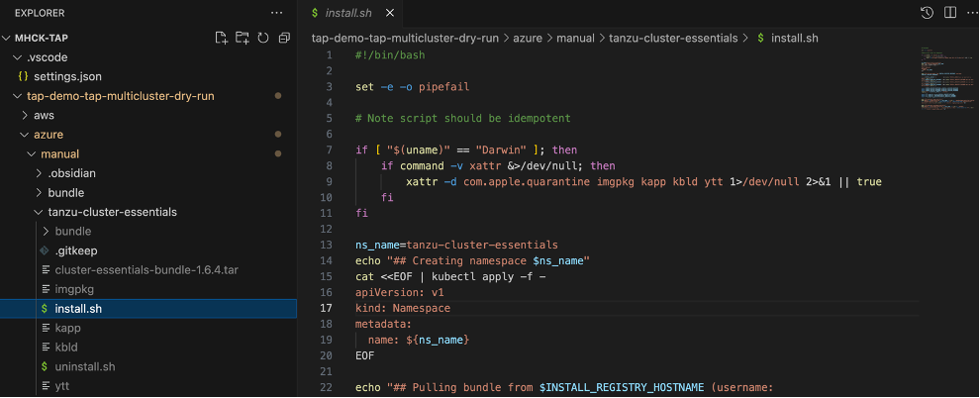The width and height of the screenshot is (980, 398).
Task: Open settings.json in the file tree
Action: 67,76
